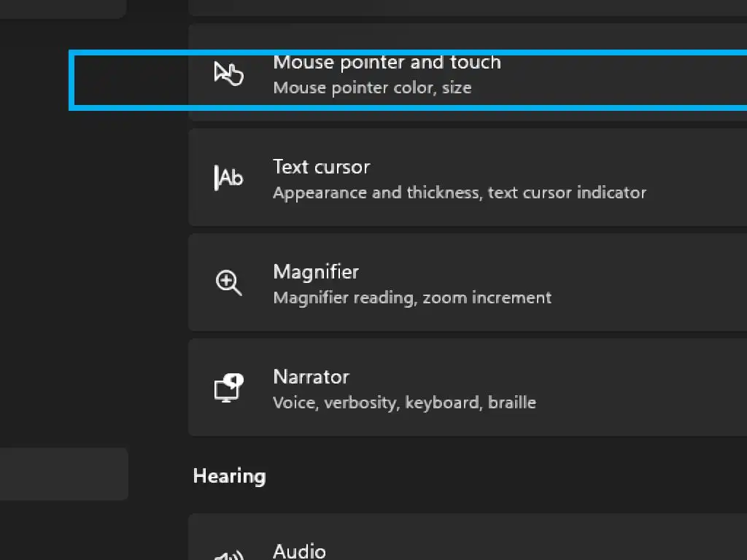Click the 'Mouse pointer color, size' description
Image resolution: width=747 pixels, height=560 pixels.
point(372,88)
